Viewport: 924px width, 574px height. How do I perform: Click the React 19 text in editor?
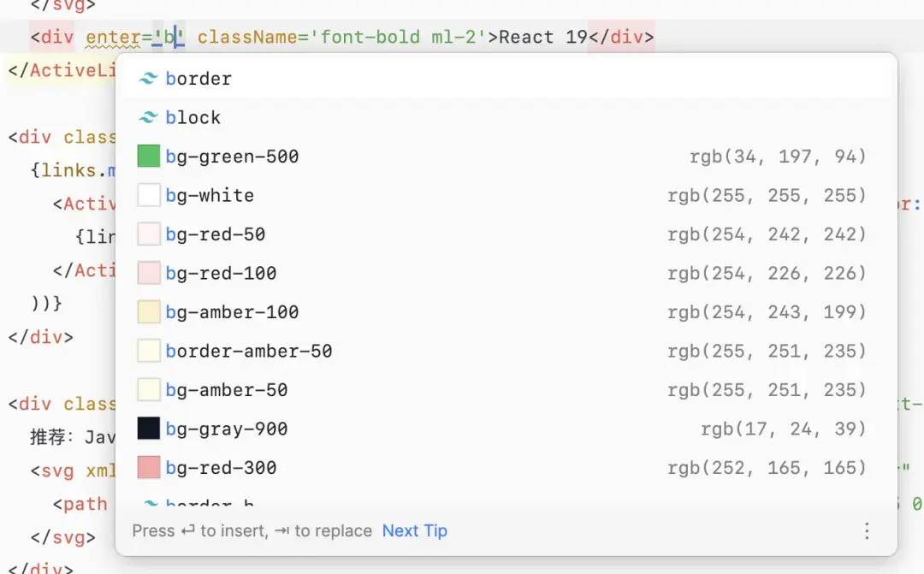click(543, 37)
